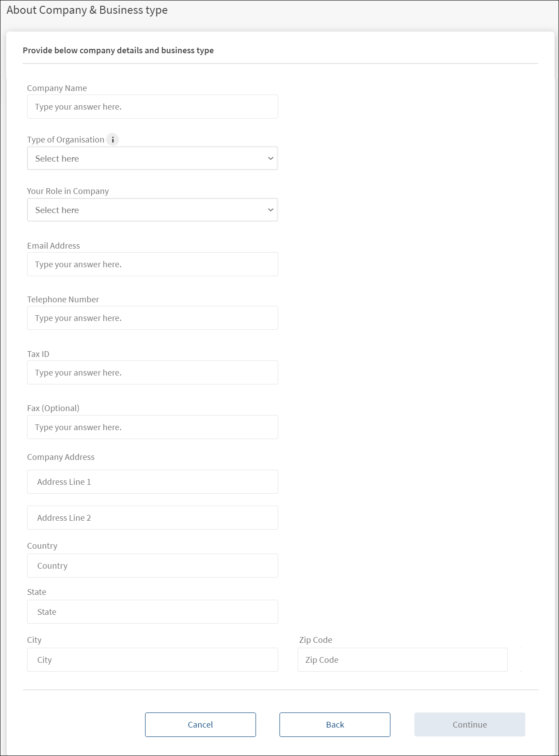This screenshot has width=559, height=756.
Task: Focus the Fax (Optional) input
Action: 152,427
